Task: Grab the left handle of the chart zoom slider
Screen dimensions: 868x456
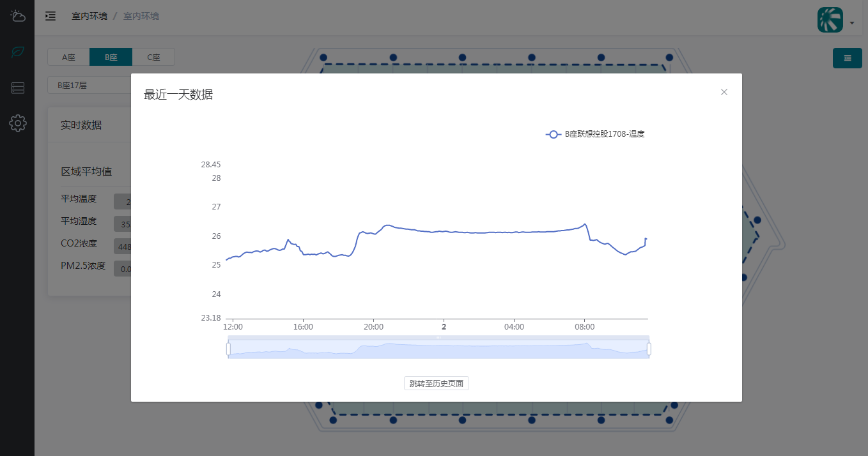Action: pyautogui.click(x=228, y=349)
